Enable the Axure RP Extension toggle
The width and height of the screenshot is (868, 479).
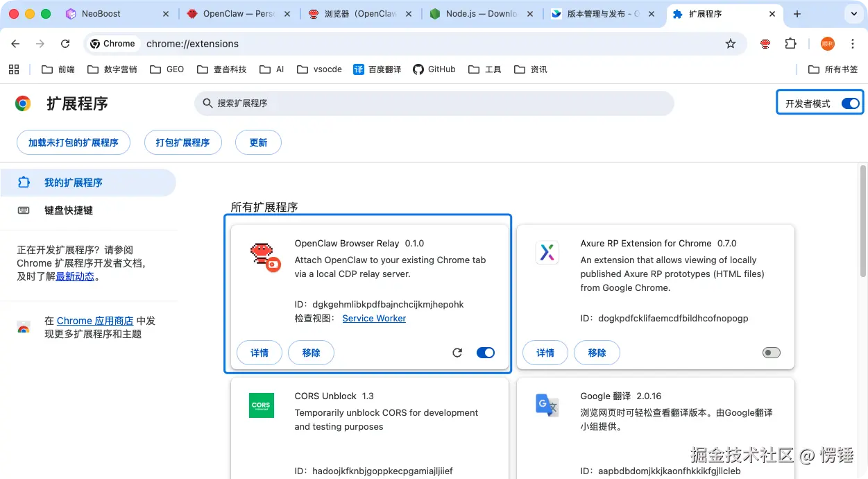coord(772,353)
